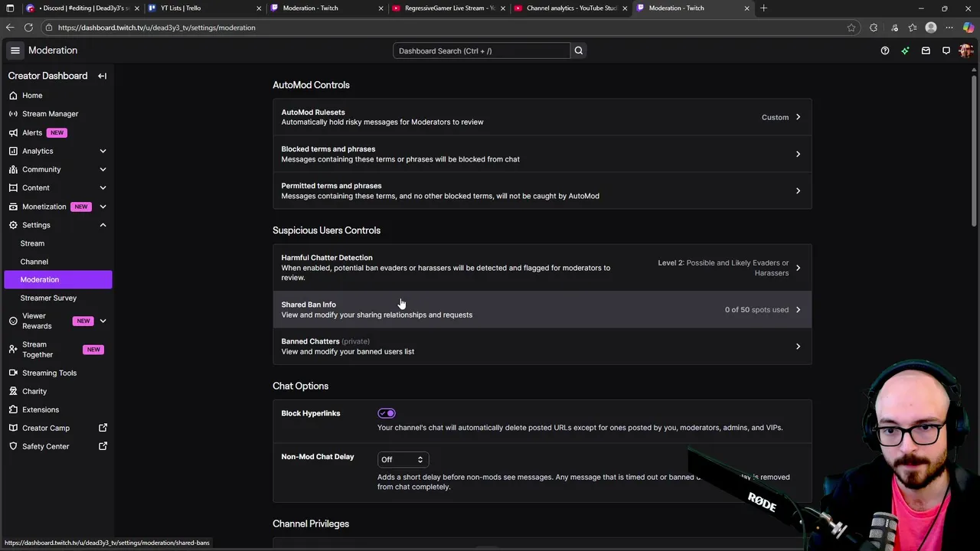Go back with browser back arrow
980x551 pixels.
[x=10, y=28]
